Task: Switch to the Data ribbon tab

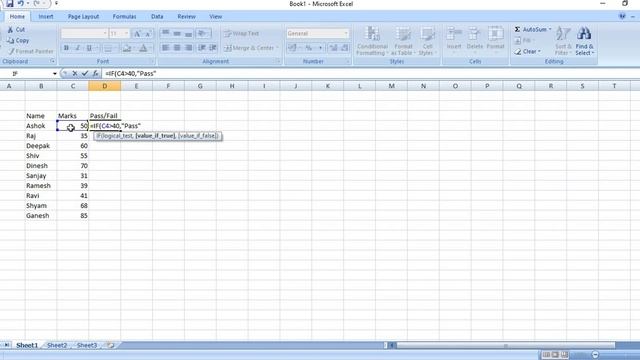Action: [x=157, y=17]
